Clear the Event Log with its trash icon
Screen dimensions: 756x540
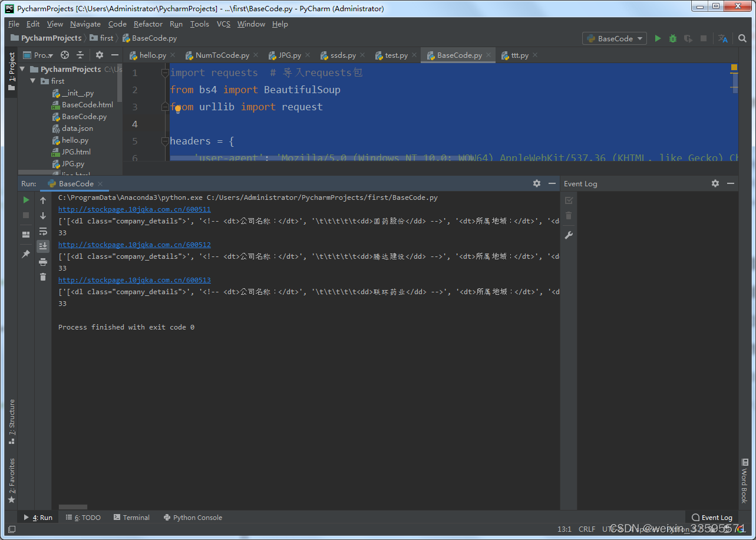click(569, 216)
